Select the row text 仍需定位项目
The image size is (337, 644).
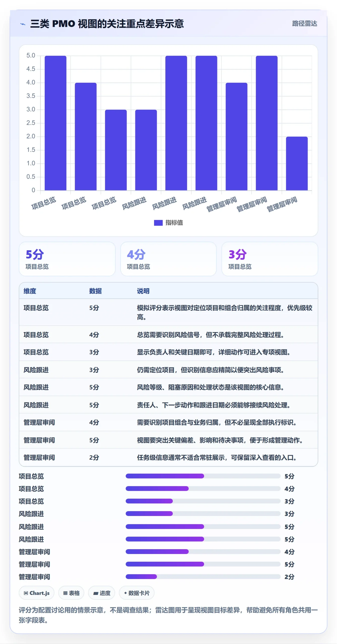click(x=211, y=370)
